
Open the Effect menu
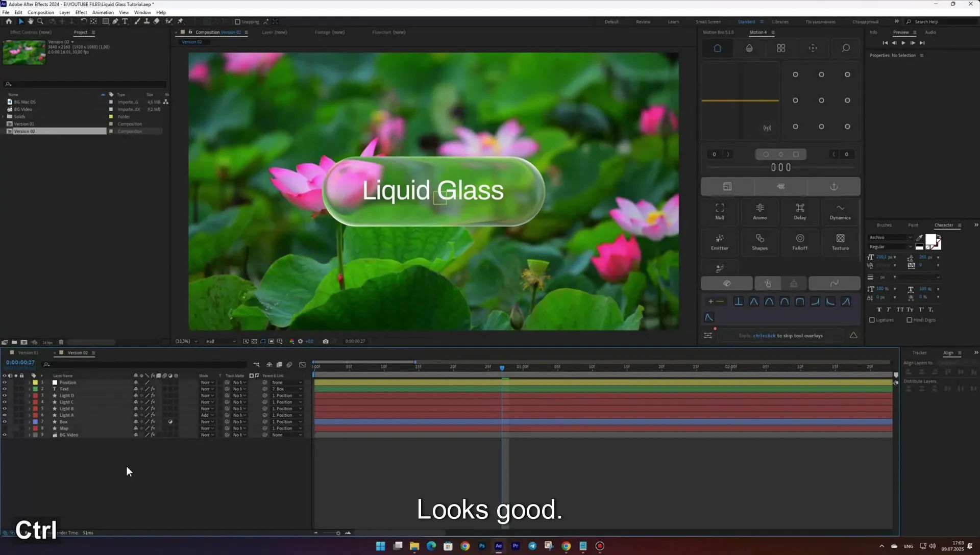click(81, 12)
